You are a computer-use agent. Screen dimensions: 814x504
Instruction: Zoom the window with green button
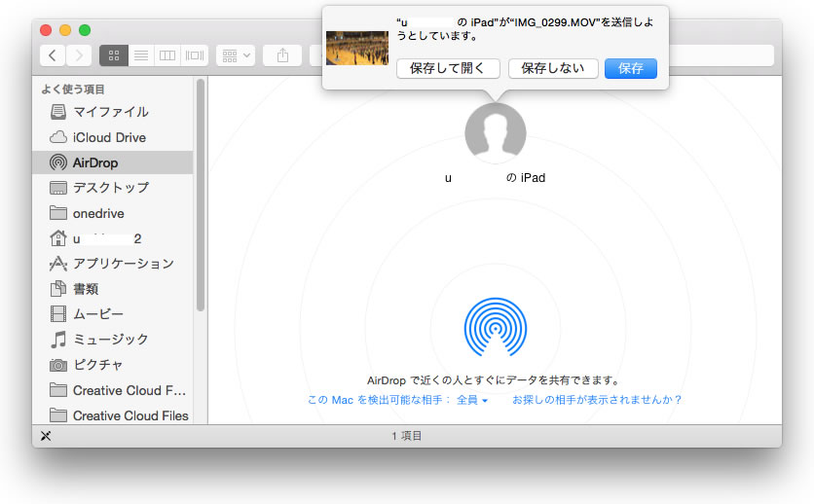point(85,30)
